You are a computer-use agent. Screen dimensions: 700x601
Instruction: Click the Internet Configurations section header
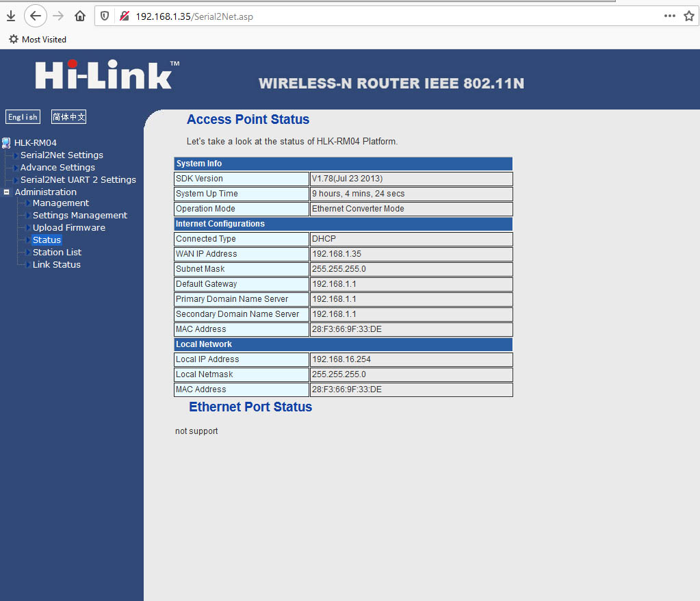pos(343,224)
